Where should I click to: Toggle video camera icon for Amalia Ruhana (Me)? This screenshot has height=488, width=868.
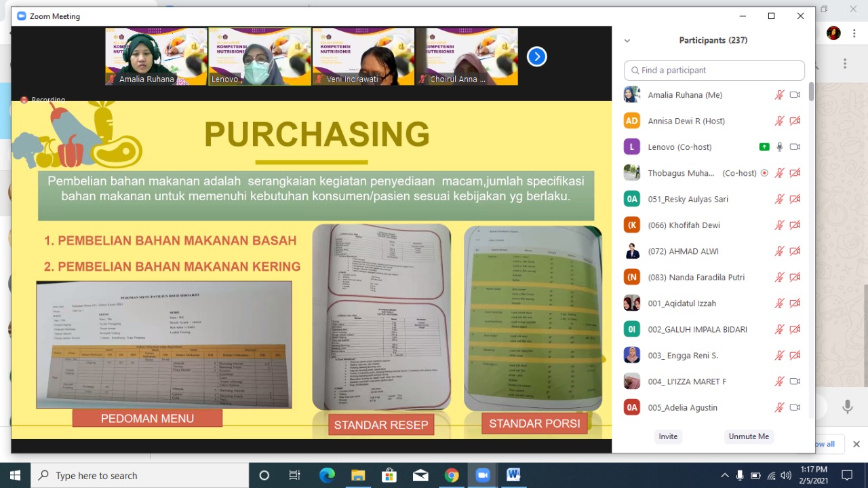pyautogui.click(x=795, y=95)
